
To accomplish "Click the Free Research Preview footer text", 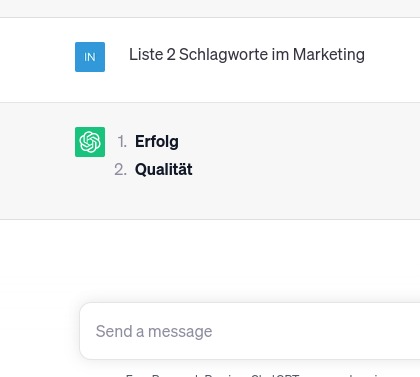I will (x=187, y=375).
